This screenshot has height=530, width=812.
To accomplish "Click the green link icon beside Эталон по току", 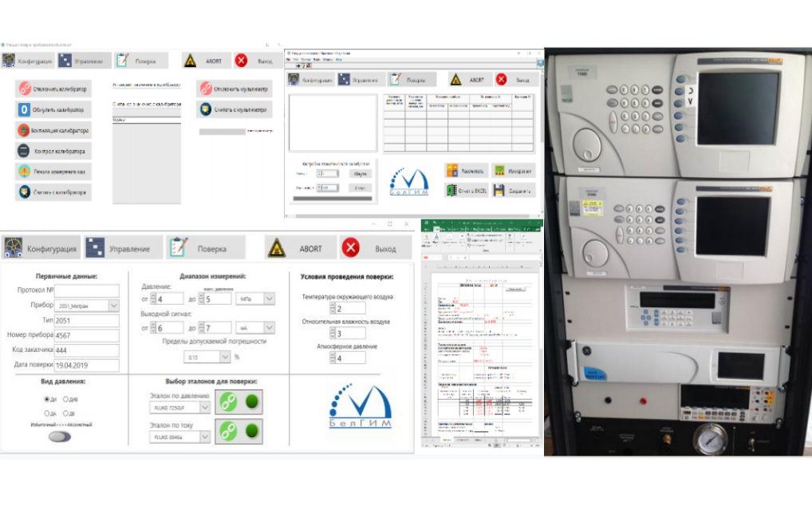I will (x=229, y=431).
